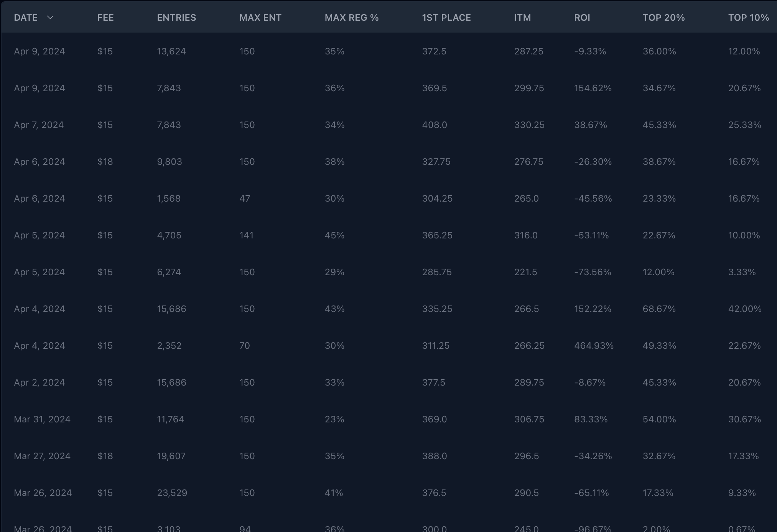This screenshot has height=532, width=777.
Task: Sort by the TOP 10% column header
Action: [x=749, y=18]
